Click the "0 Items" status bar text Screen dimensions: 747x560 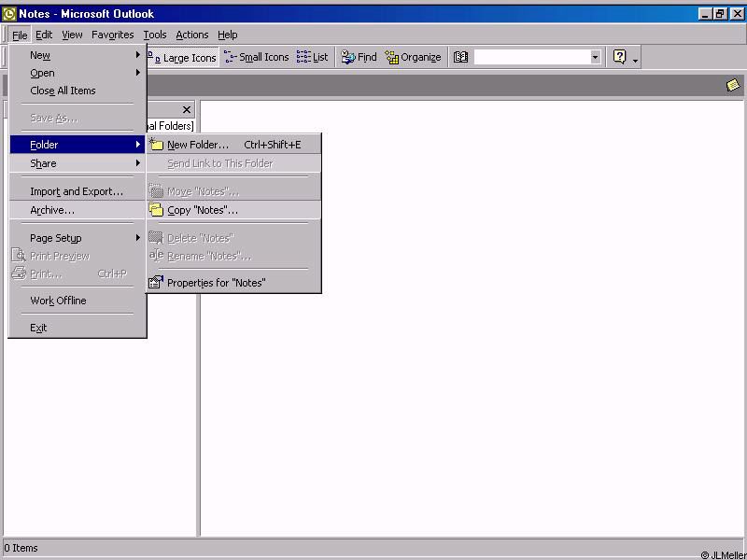tap(21, 548)
